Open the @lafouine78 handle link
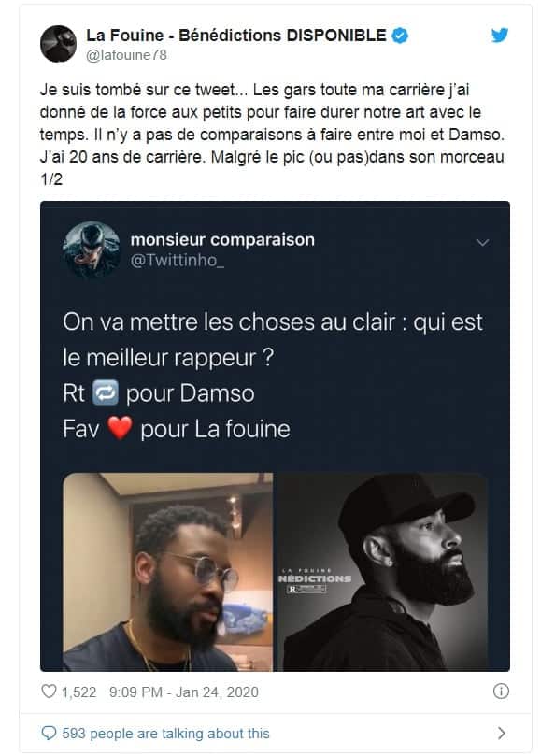 pyautogui.click(x=126, y=55)
